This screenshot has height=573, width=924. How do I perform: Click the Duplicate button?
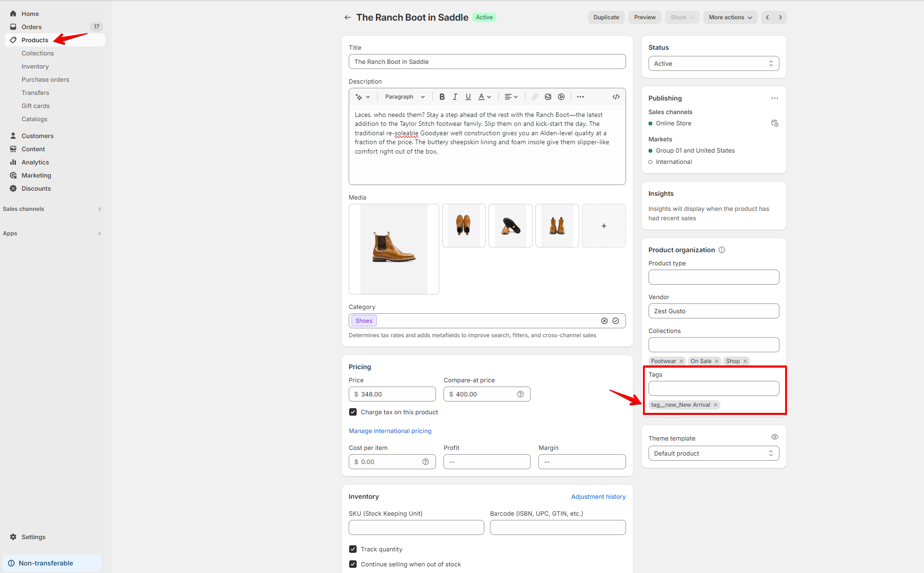click(606, 17)
